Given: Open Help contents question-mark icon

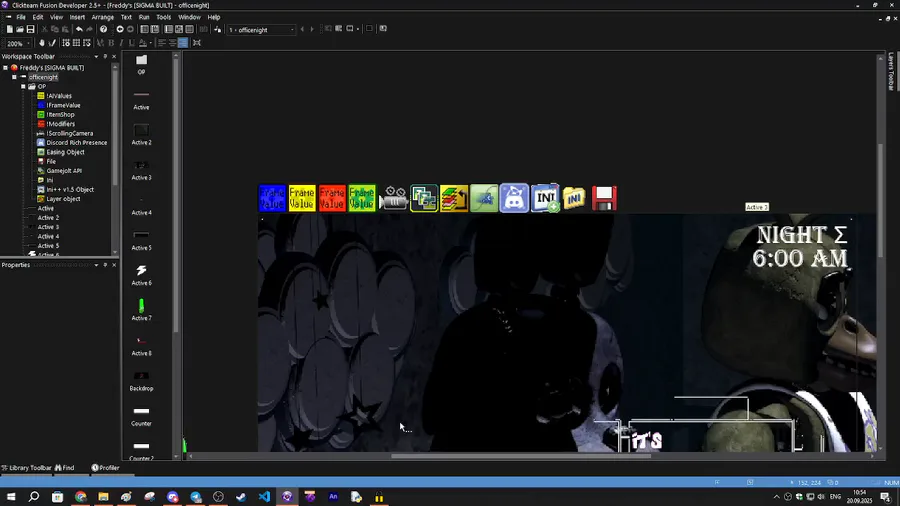Looking at the screenshot, I should [x=103, y=29].
